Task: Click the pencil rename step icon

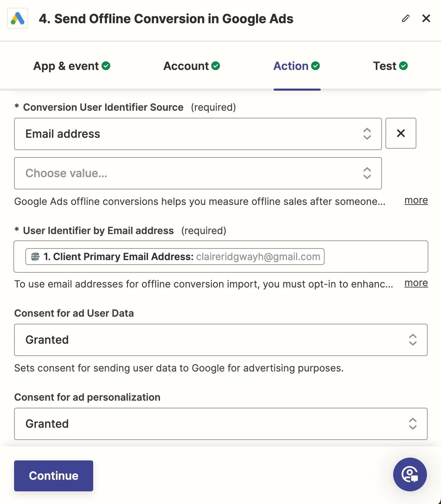Action: [406, 19]
